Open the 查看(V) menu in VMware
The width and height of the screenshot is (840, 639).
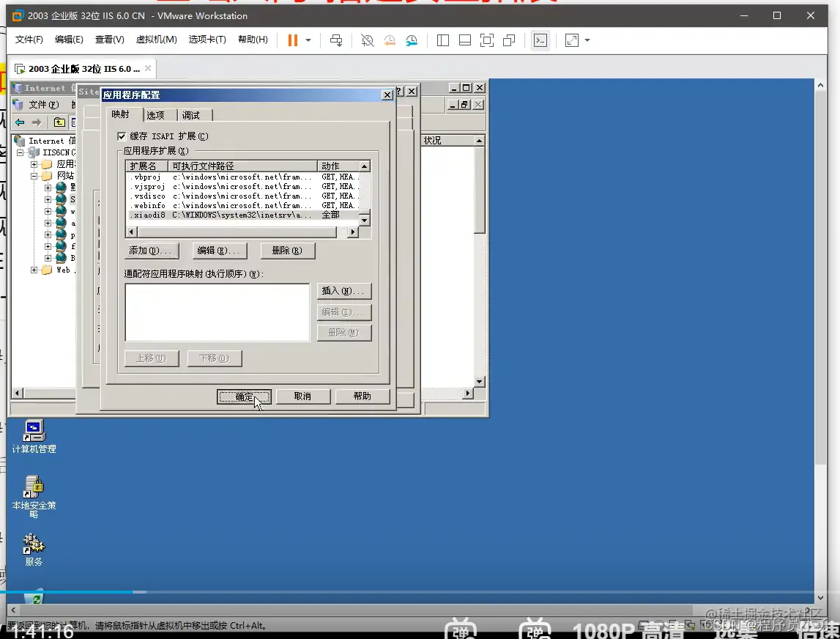pyautogui.click(x=110, y=40)
